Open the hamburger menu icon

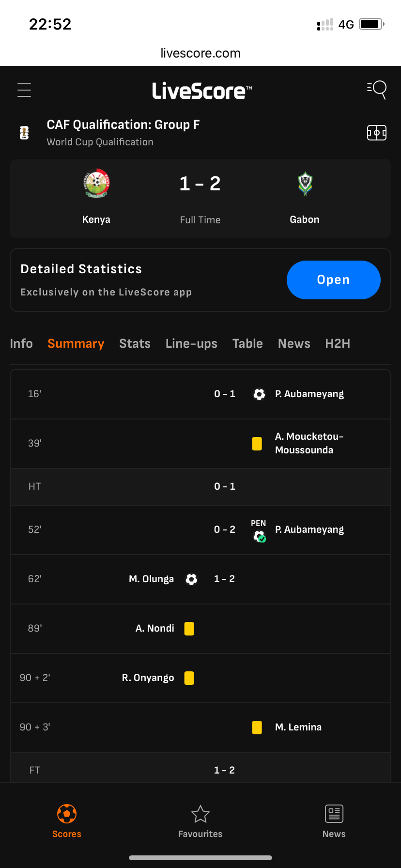[x=24, y=90]
